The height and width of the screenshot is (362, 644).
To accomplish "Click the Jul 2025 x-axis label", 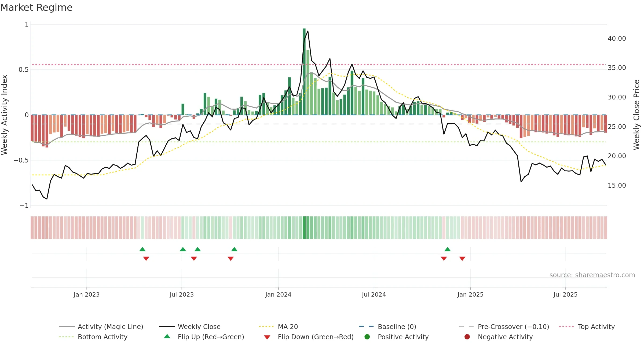I will [565, 295].
